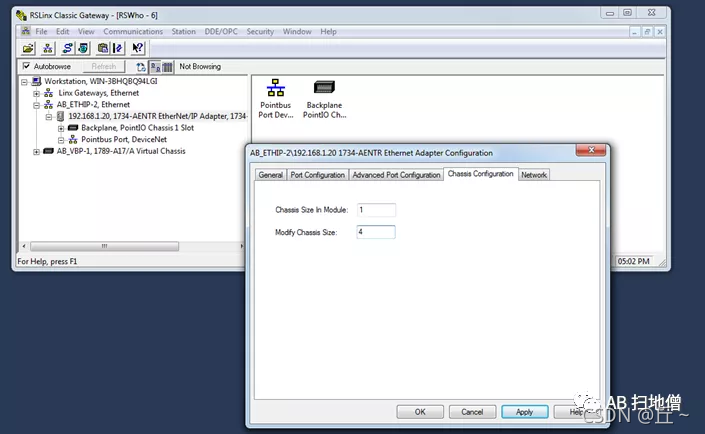The height and width of the screenshot is (434, 705).
Task: Click the Chassis Size In Module field
Action: click(376, 210)
